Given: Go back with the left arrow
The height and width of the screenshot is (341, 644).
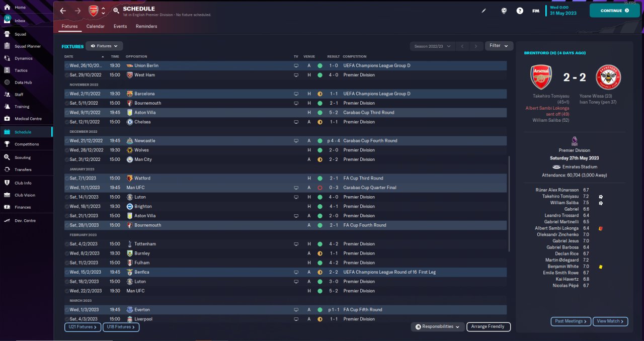Looking at the screenshot, I should coord(63,11).
